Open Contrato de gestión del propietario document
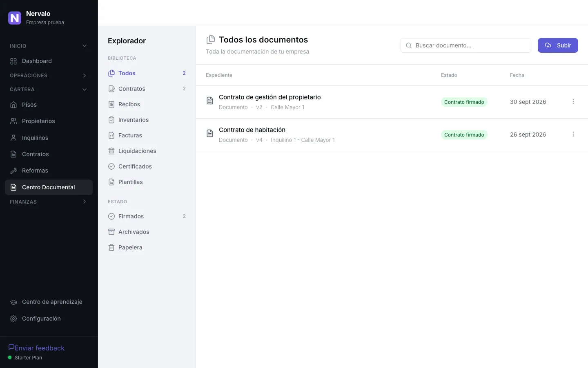 click(x=270, y=97)
